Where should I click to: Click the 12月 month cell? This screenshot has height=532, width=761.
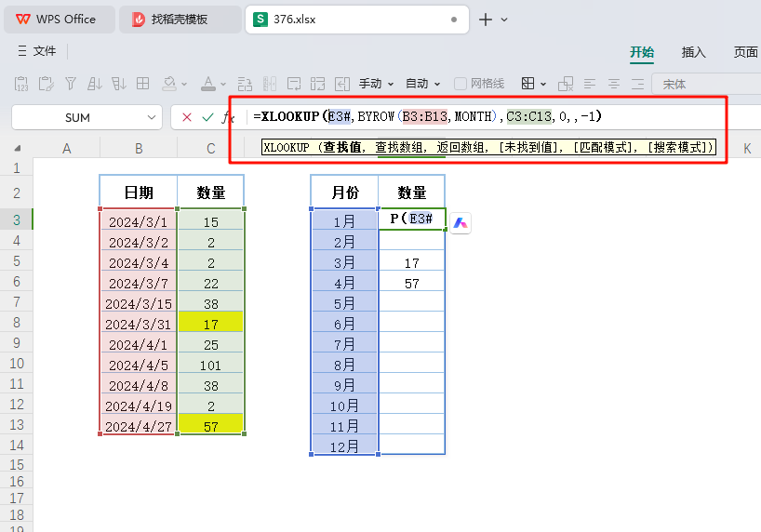click(x=344, y=446)
